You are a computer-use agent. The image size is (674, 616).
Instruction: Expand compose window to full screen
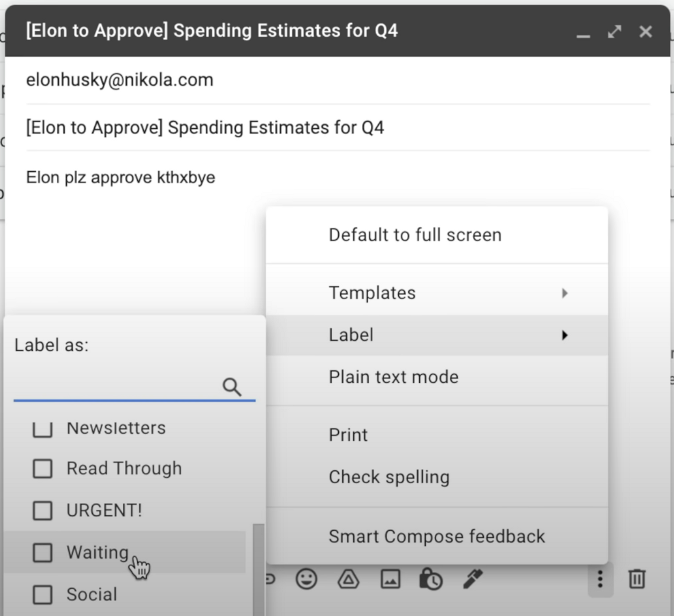(614, 32)
